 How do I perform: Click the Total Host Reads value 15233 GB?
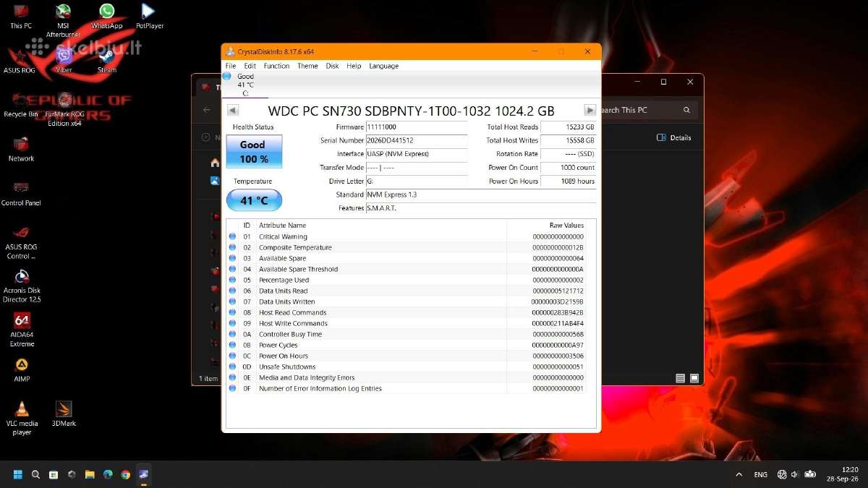pos(569,127)
